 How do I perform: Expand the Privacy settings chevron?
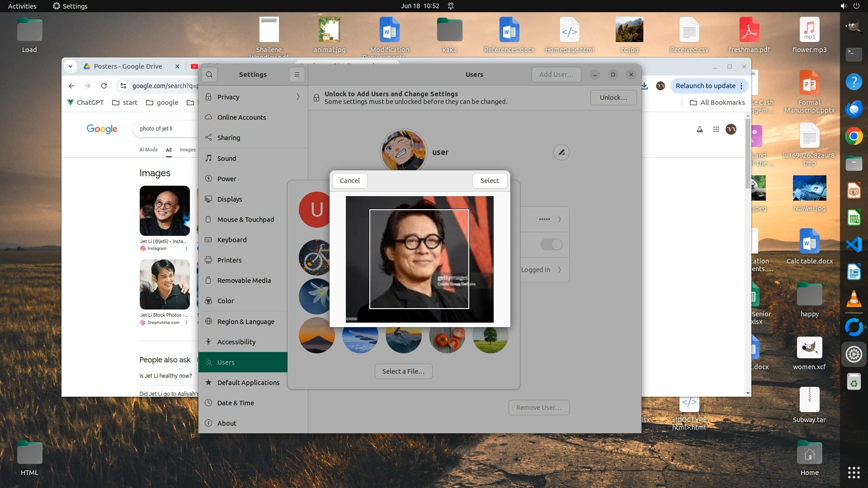[x=298, y=97]
